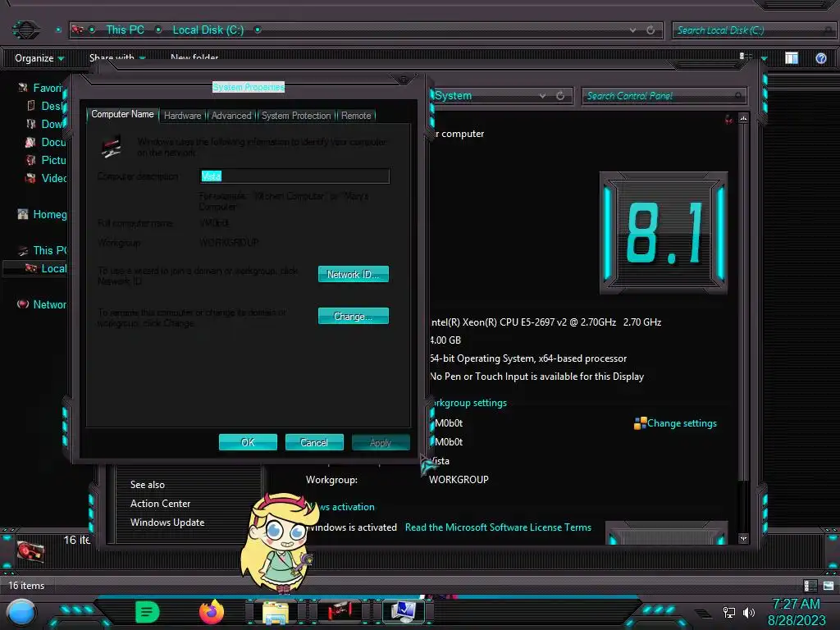Launch Firefox from the taskbar
This screenshot has height=630, width=840.
coord(212,612)
